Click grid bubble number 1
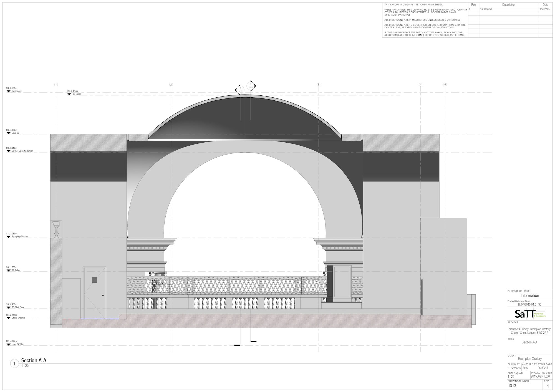 pyautogui.click(x=56, y=85)
